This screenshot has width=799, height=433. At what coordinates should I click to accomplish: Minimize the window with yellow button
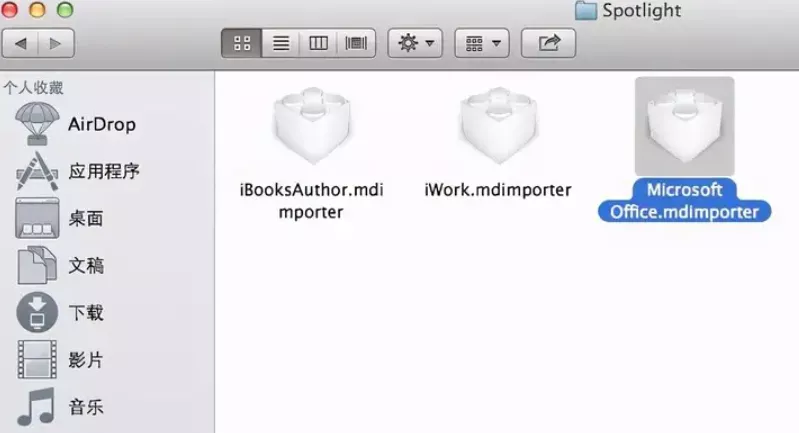pyautogui.click(x=37, y=9)
